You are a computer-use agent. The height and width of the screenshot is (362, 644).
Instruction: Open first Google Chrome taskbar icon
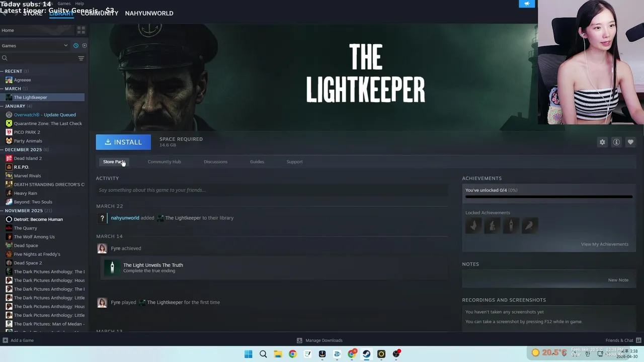tap(292, 354)
